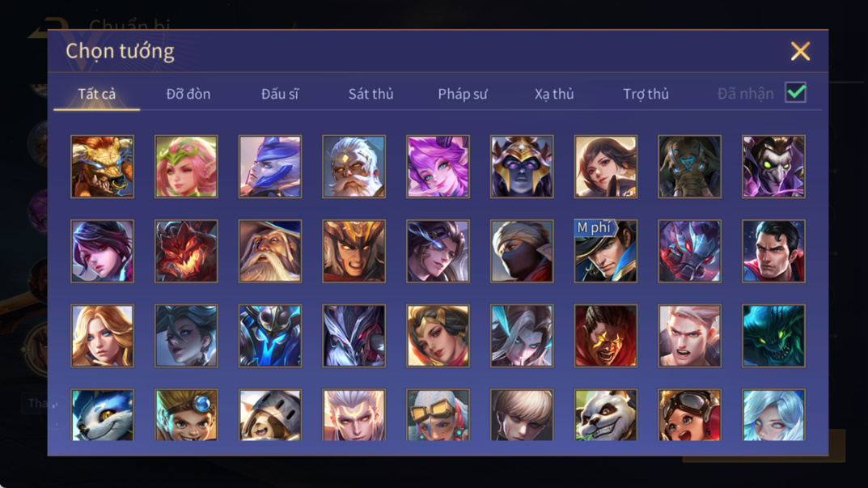Show the Pháp sư hero category
Viewport: 868px width, 488px height.
462,94
